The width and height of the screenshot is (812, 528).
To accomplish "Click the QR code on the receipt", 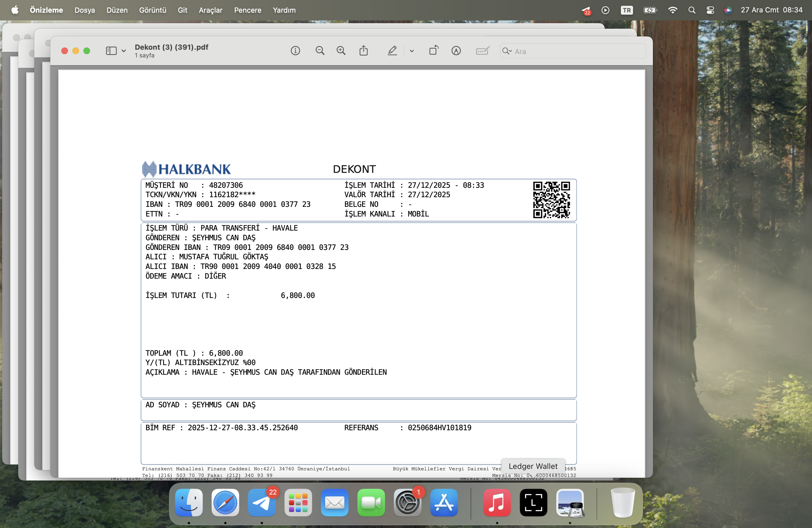I will pos(552,200).
